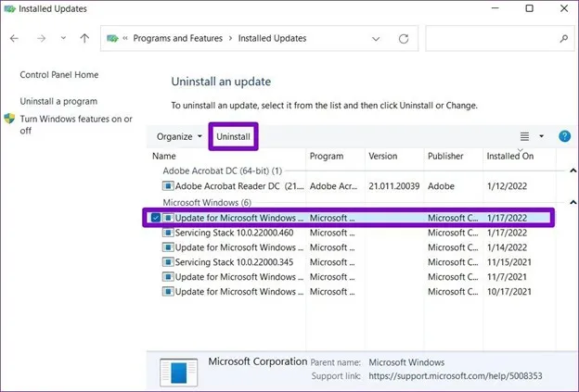Click Uninstall in the toolbar
This screenshot has height=392, width=579.
tap(233, 136)
